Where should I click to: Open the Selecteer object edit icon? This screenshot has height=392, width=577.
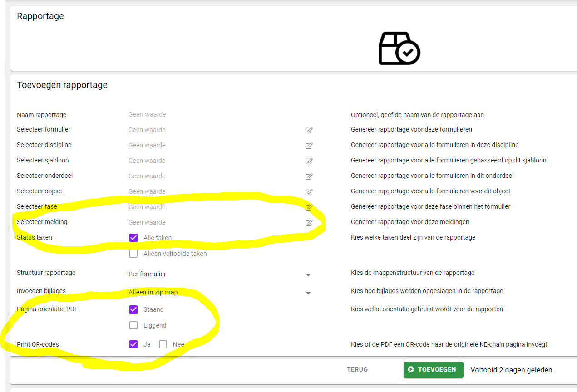pos(309,192)
